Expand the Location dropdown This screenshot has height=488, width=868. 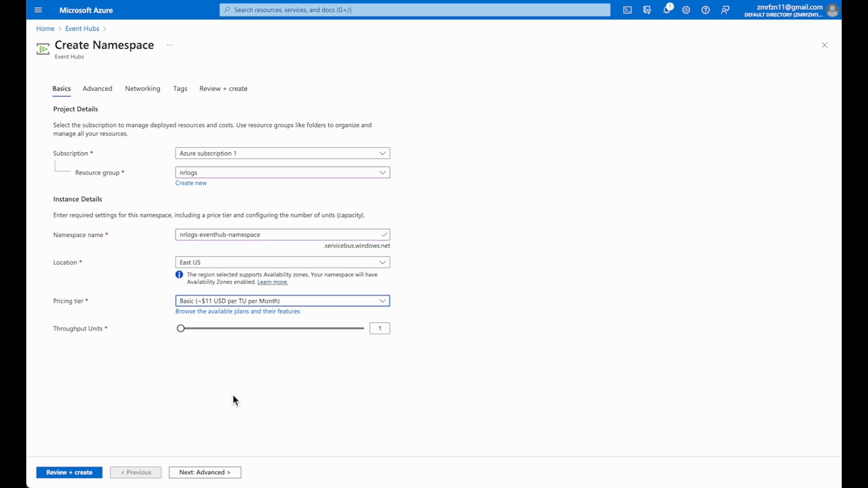click(283, 263)
